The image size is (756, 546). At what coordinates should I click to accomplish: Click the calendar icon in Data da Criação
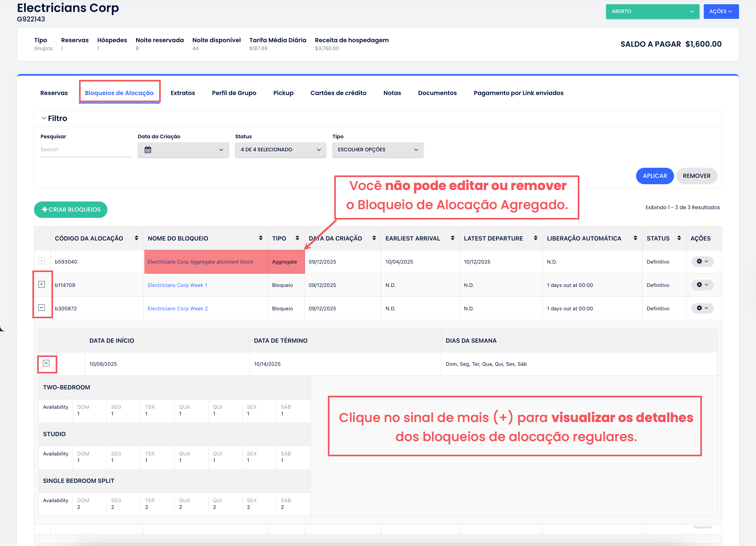pyautogui.click(x=148, y=150)
